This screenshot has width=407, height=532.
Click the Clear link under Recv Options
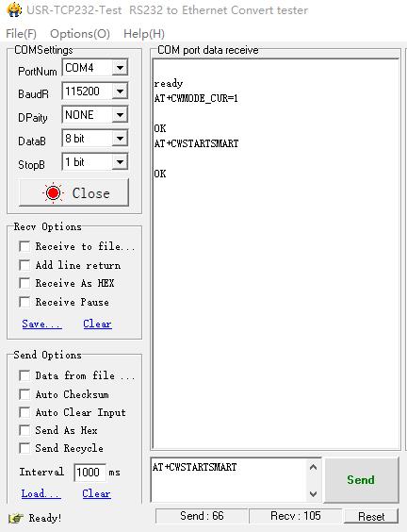pyautogui.click(x=98, y=324)
